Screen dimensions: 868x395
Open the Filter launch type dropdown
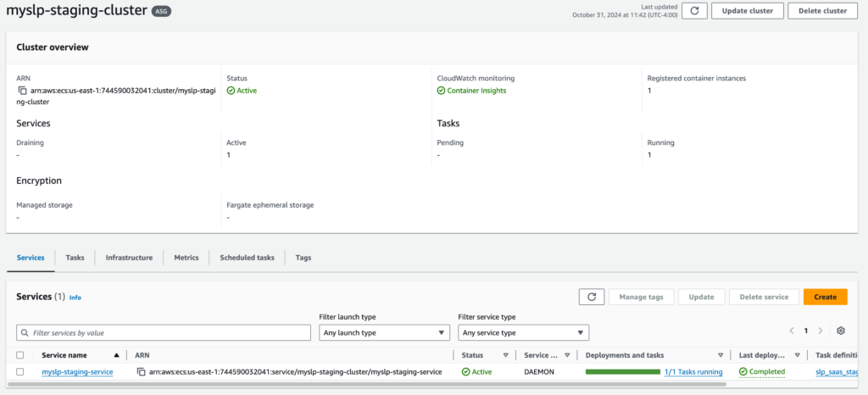(384, 332)
